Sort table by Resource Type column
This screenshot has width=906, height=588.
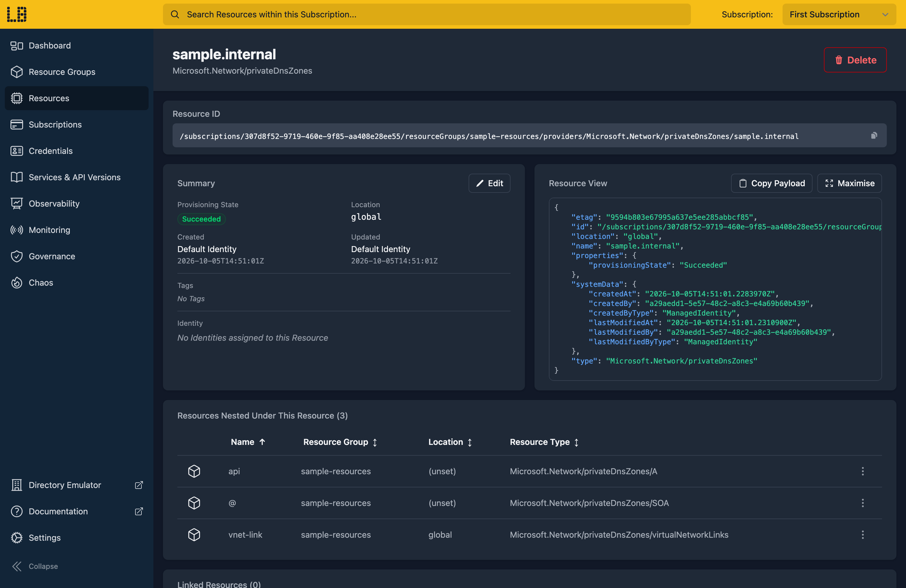tap(544, 442)
